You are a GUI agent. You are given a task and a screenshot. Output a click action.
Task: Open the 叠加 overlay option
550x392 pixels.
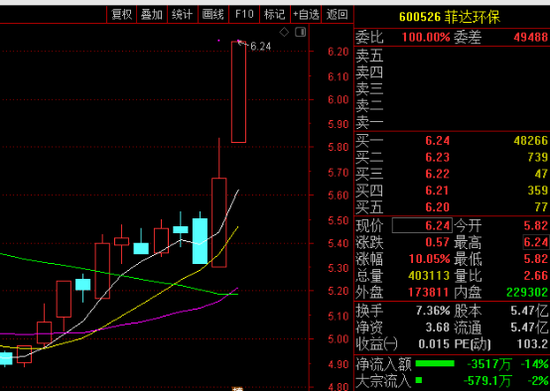pos(152,14)
